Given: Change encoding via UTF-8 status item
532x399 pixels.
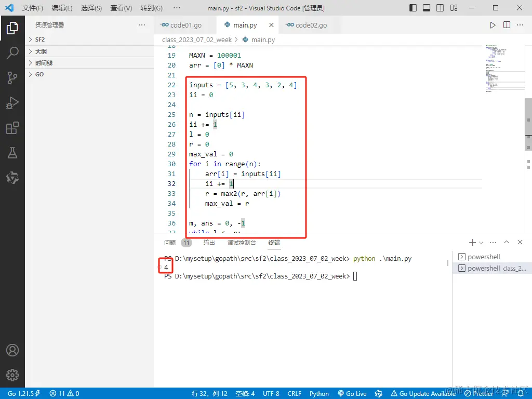Looking at the screenshot, I should point(271,394).
